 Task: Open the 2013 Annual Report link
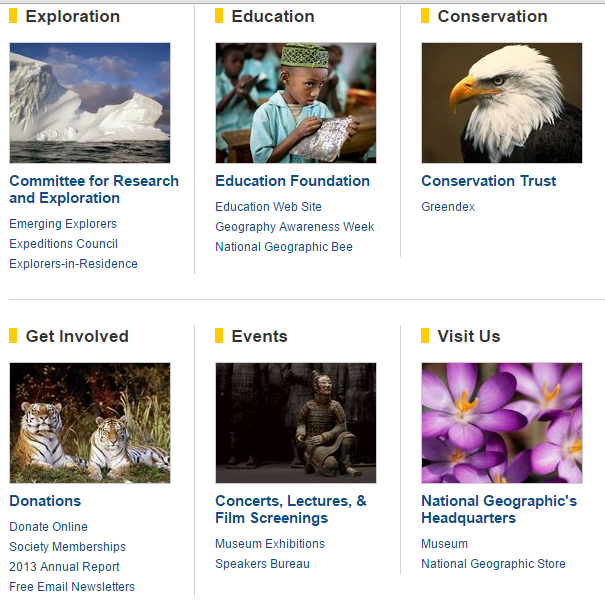click(64, 567)
